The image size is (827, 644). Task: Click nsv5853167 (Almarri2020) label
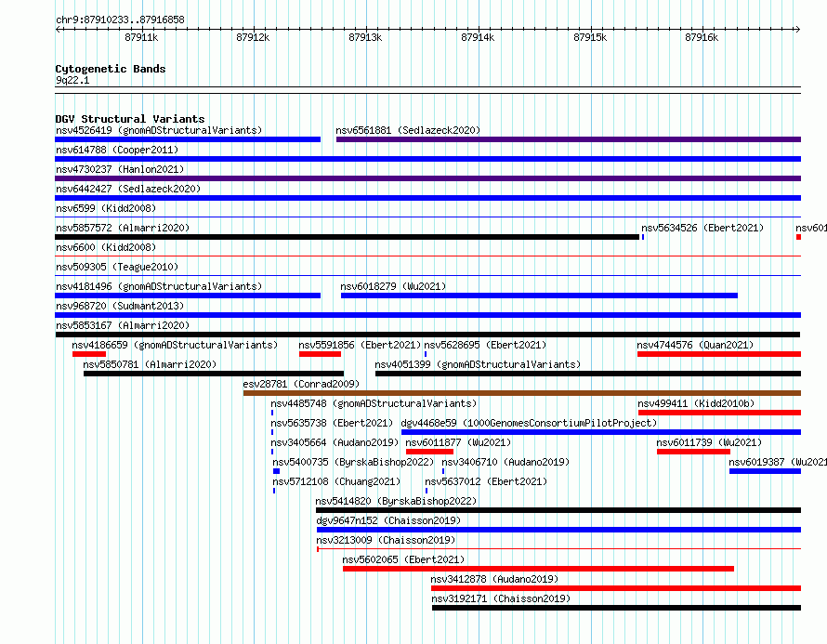point(123,325)
